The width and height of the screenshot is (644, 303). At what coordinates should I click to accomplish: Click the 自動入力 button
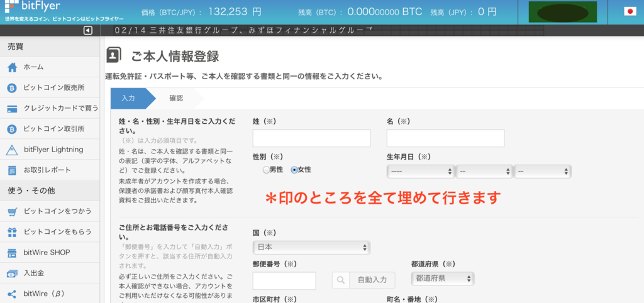point(364,280)
